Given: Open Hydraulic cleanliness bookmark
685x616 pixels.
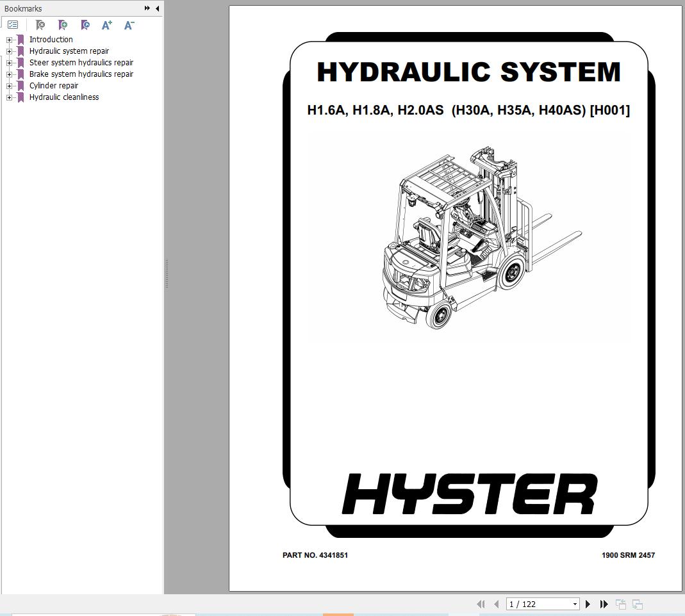Looking at the screenshot, I should [64, 97].
